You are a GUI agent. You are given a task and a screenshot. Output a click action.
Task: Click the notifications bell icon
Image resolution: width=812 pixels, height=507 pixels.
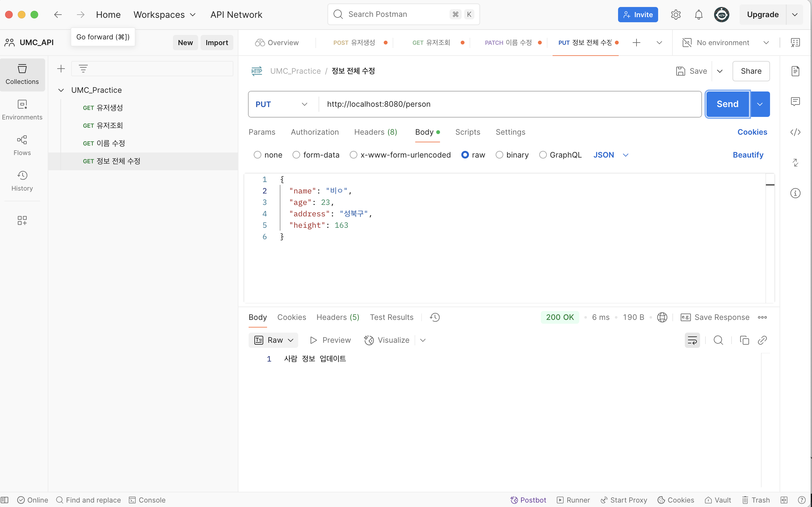tap(698, 15)
